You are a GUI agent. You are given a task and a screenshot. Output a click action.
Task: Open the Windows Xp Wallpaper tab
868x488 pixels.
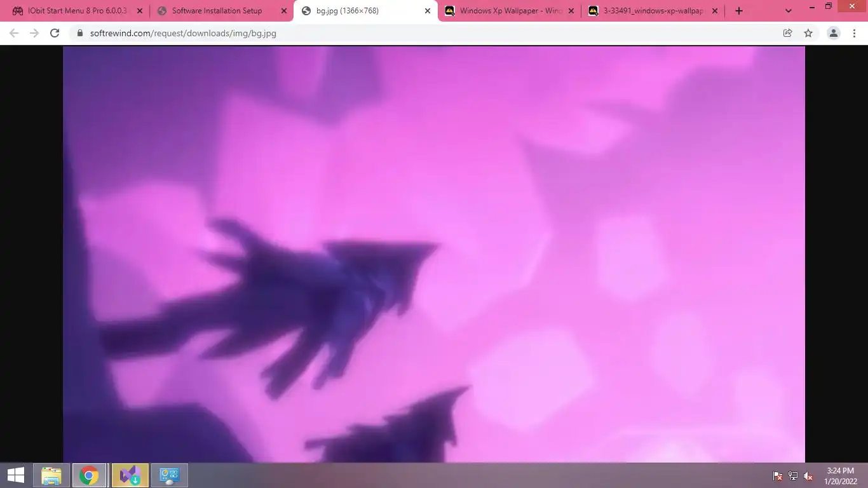click(x=510, y=11)
